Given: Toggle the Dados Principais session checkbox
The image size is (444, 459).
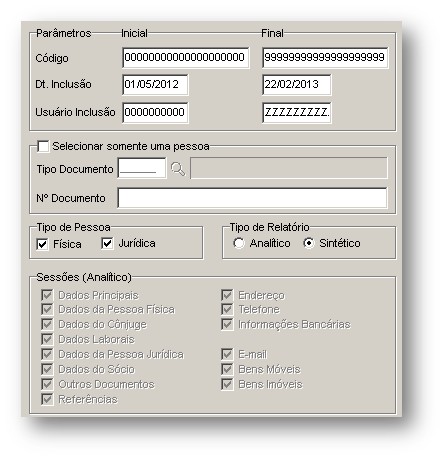Looking at the screenshot, I should click(x=47, y=295).
